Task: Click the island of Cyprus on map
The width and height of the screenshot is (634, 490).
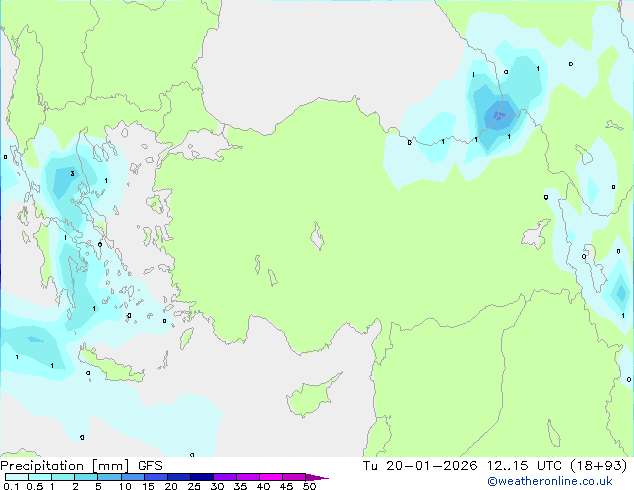Action: pos(313,394)
